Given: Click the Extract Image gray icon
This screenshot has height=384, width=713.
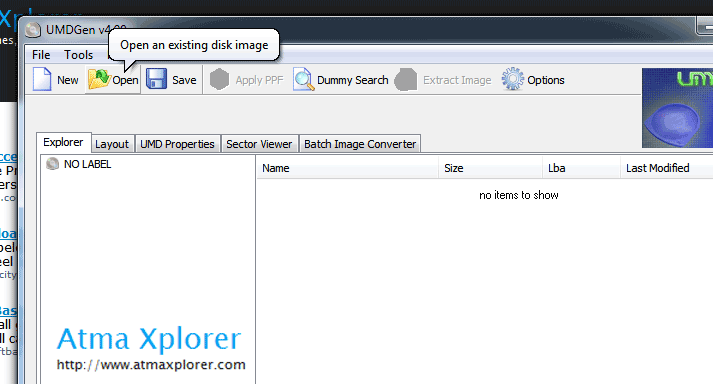Looking at the screenshot, I should [405, 80].
